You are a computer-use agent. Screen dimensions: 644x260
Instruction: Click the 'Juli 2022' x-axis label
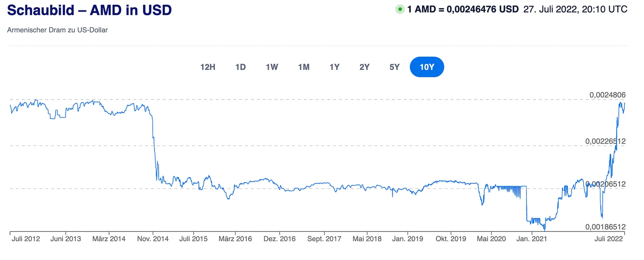tap(609, 239)
